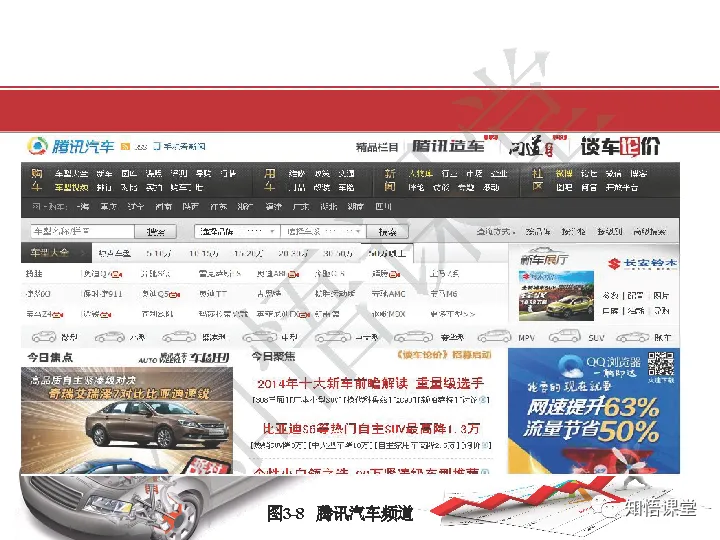Click the QQ浏览器 speed boost ad banner
The image size is (720, 540).
[x=594, y=411]
